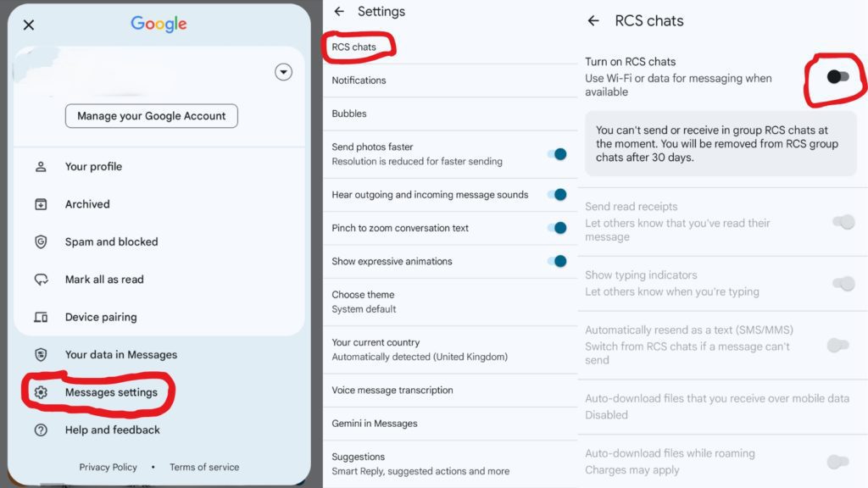Viewport: 868px width, 488px height.
Task: Open Voice message transcription setting
Action: [450, 390]
